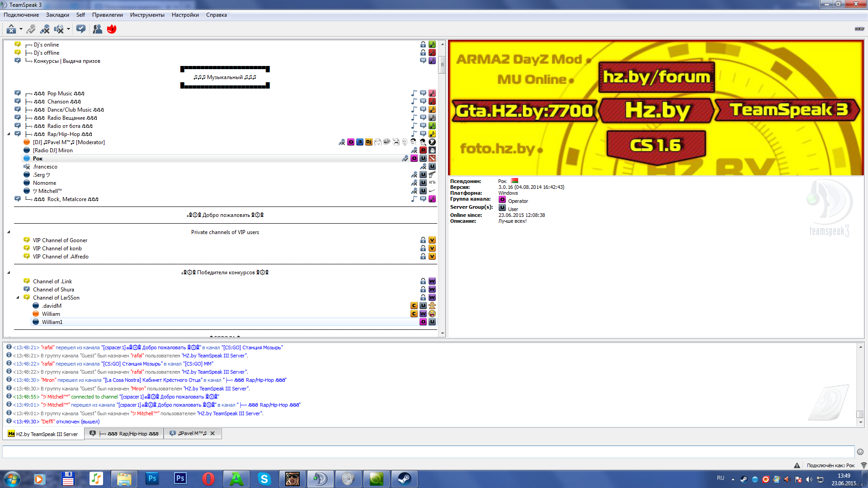Click the red flame toolbar icon
Image resolution: width=868 pixels, height=488 pixels.
coord(112,29)
